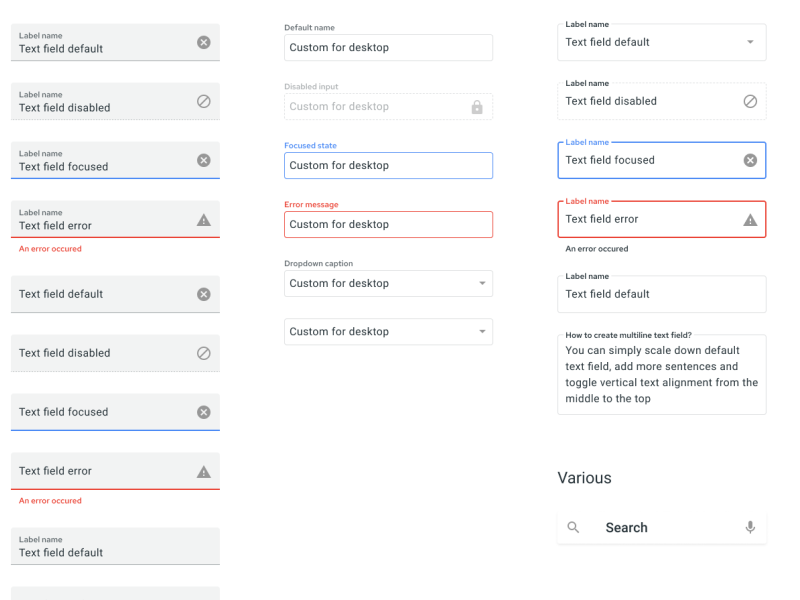Image resolution: width=800 pixels, height=600 pixels.
Task: Click the search magnifier icon
Action: point(573,527)
